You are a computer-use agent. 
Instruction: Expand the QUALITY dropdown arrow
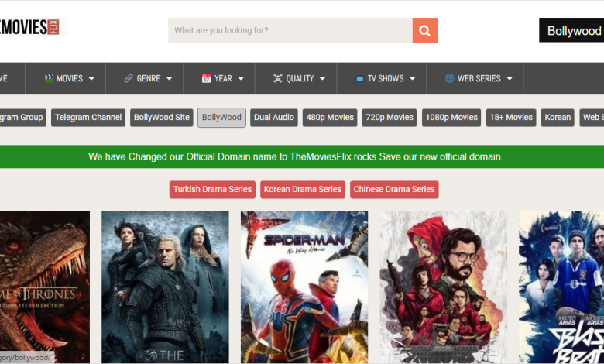tap(322, 78)
